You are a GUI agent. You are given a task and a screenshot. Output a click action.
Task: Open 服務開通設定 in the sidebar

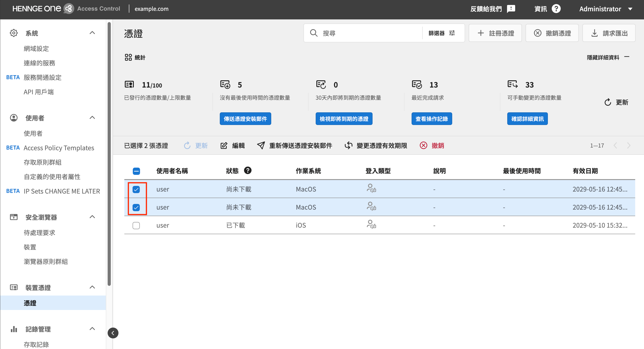pyautogui.click(x=42, y=78)
